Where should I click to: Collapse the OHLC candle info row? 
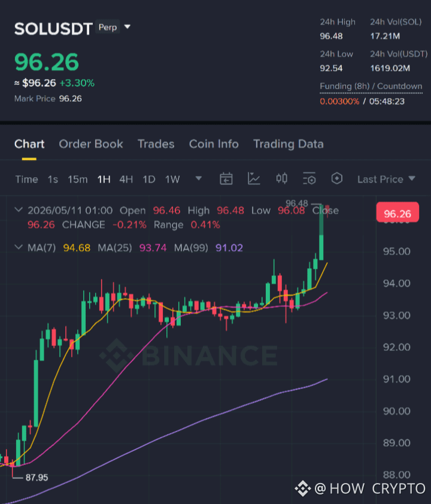(x=19, y=210)
